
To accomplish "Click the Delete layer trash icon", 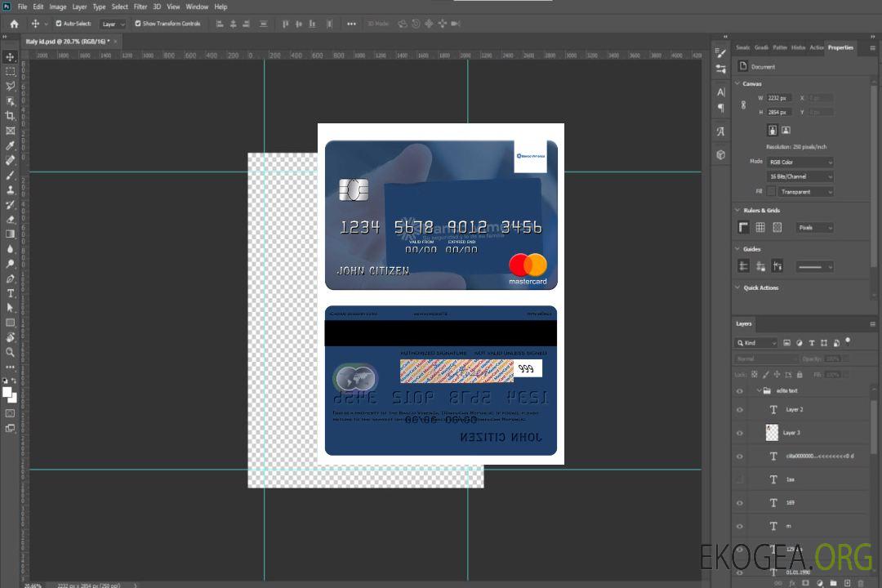I will coord(862,583).
